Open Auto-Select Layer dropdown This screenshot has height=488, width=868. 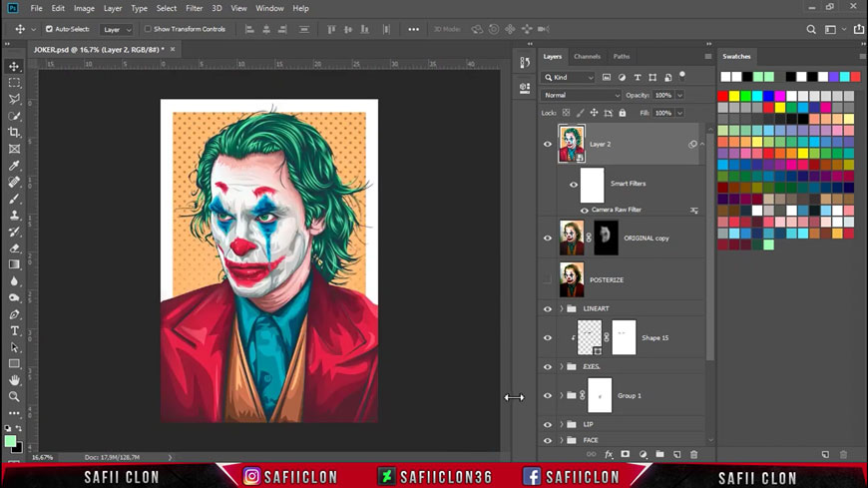click(117, 29)
